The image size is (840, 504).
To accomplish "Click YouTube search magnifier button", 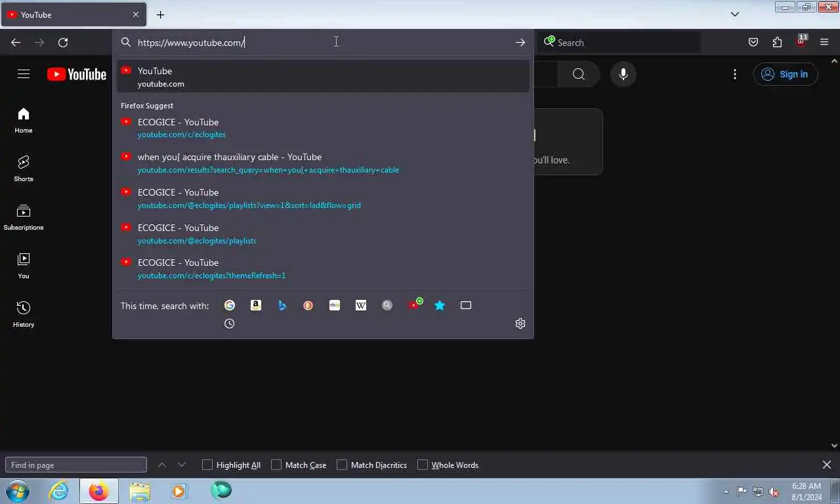I will pyautogui.click(x=578, y=74).
